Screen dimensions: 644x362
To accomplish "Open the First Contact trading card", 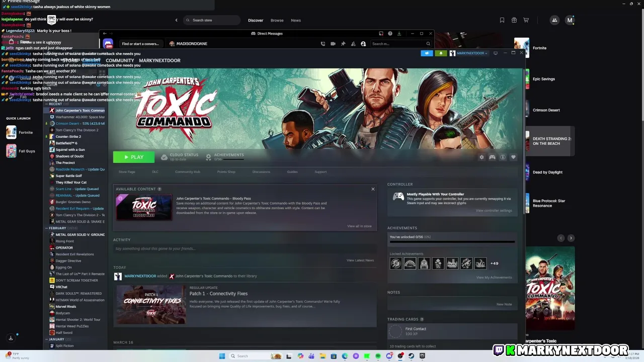I will 452,331.
